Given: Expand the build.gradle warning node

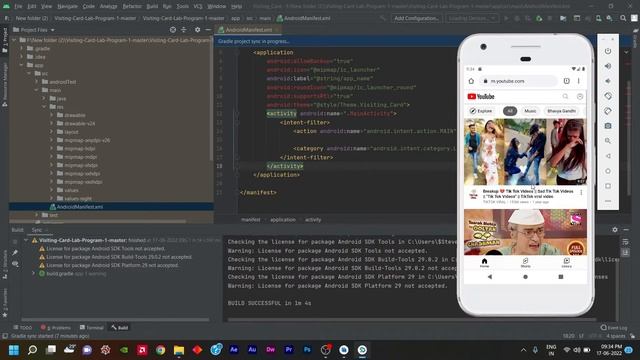Looking at the screenshot, I should [34, 273].
